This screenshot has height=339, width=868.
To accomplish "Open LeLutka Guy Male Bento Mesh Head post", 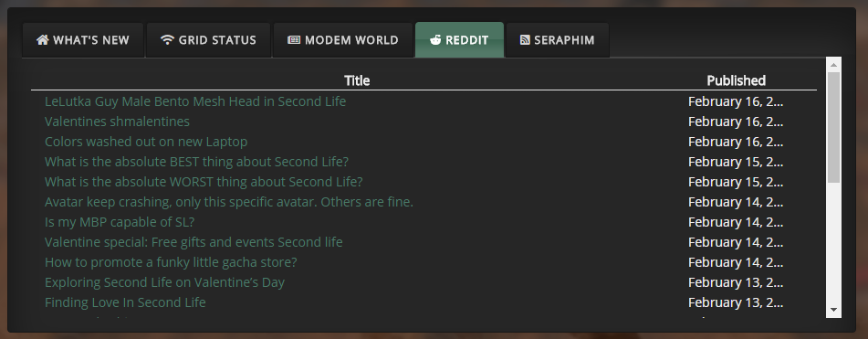I will tap(195, 101).
